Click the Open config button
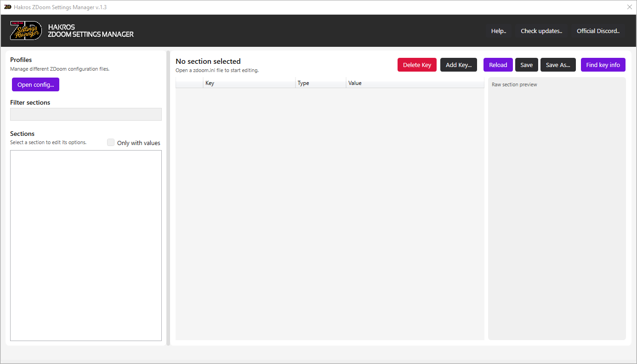 point(35,84)
